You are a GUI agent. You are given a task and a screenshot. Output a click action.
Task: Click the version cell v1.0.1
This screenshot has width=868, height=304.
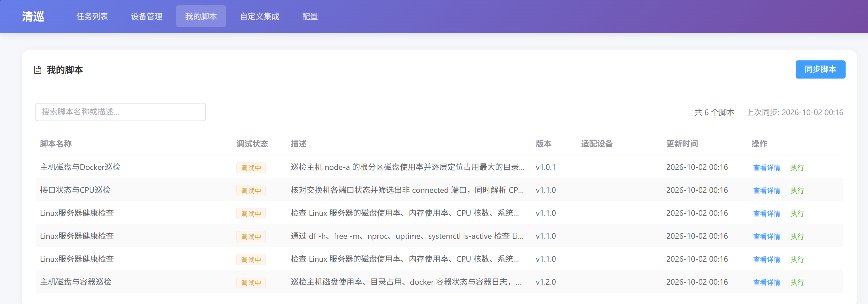coord(545,167)
